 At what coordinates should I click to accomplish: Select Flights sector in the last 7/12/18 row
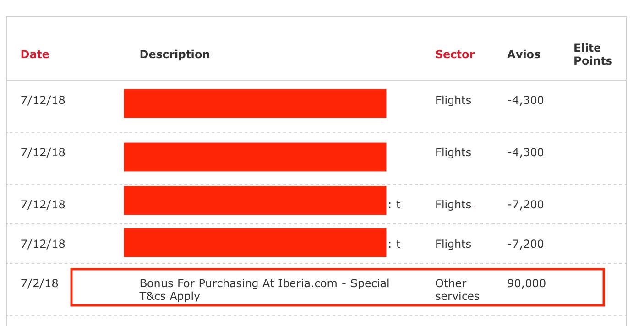coord(453,244)
